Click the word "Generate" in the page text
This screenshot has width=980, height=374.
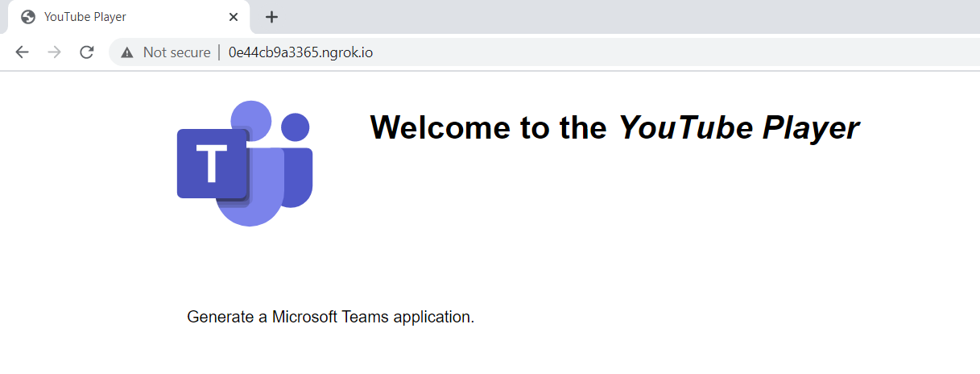coord(221,317)
